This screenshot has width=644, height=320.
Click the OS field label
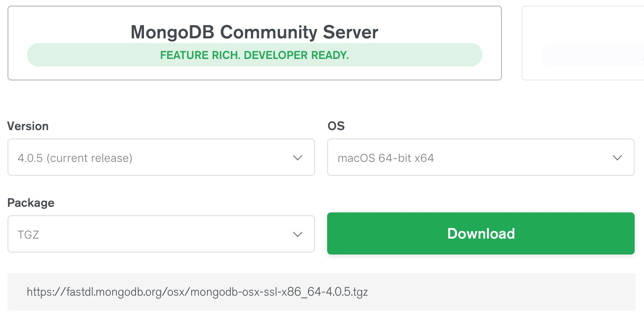pyautogui.click(x=336, y=126)
